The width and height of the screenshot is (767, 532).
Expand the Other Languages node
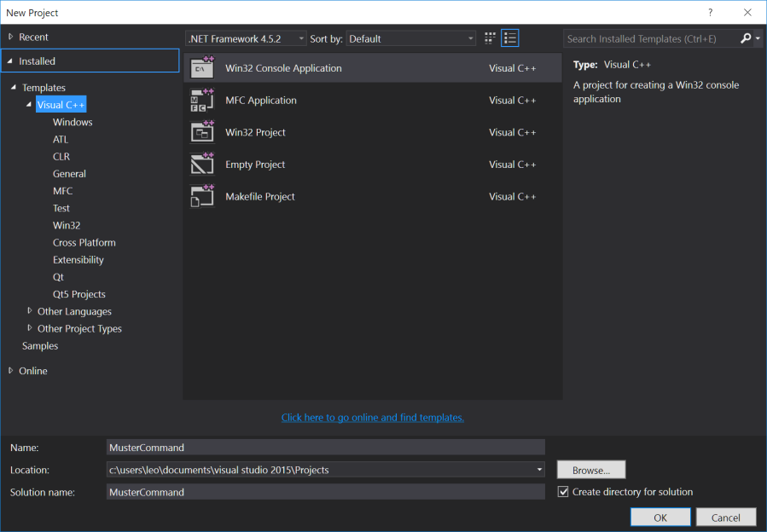[x=30, y=311]
